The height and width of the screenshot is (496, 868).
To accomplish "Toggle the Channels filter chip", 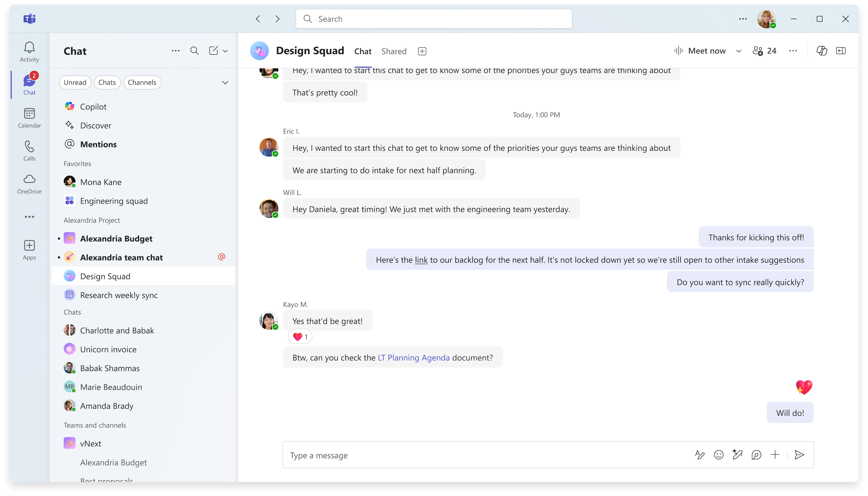I will (x=142, y=82).
